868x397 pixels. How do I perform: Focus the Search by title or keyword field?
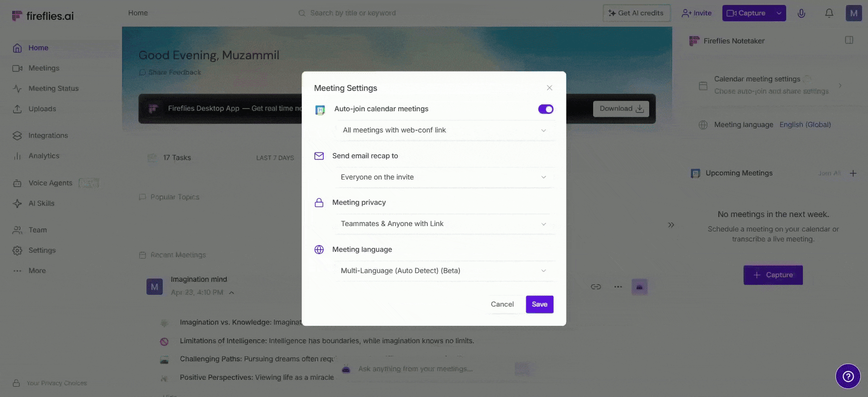[x=353, y=13]
